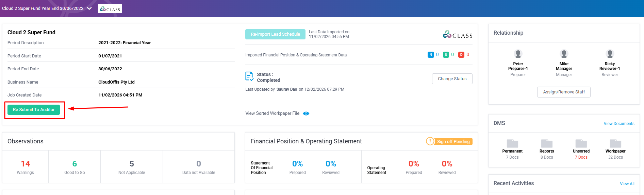
Task: Open the Permanent documents folder icon
Action: tap(512, 143)
